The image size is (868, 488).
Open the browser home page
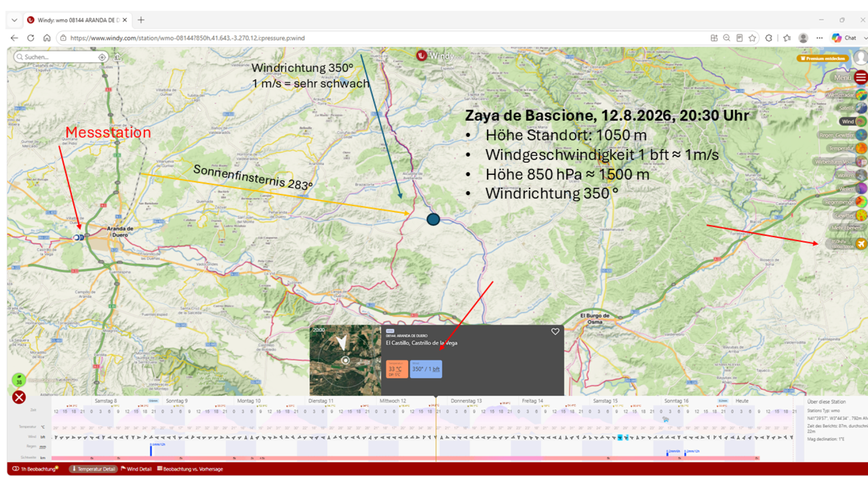click(47, 38)
